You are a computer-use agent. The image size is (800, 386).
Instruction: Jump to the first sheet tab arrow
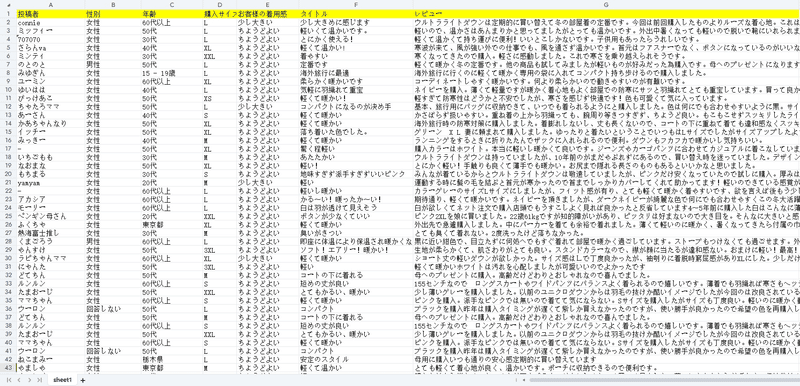pyautogui.click(x=9, y=380)
